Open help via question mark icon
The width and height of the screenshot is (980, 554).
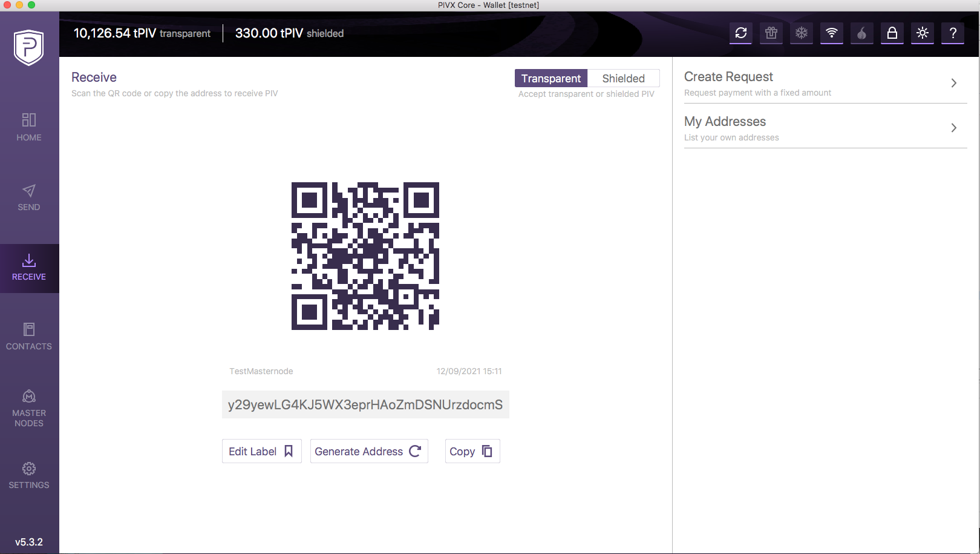pos(953,33)
